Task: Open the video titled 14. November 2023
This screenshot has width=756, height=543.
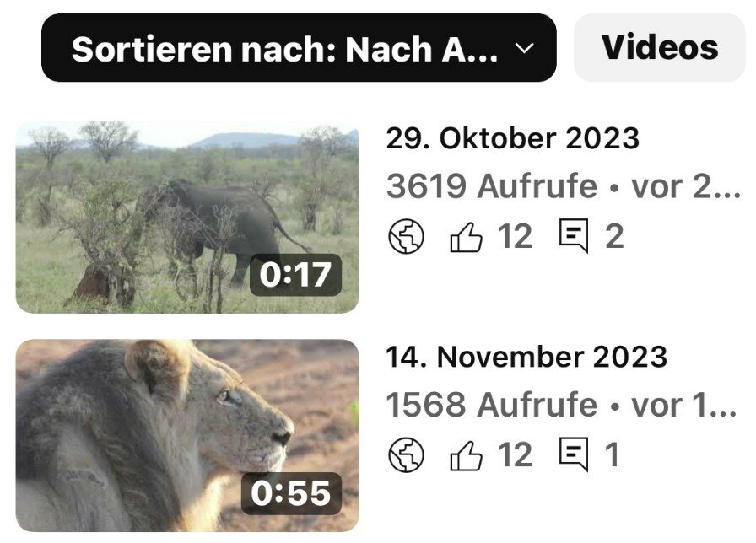Action: (526, 357)
